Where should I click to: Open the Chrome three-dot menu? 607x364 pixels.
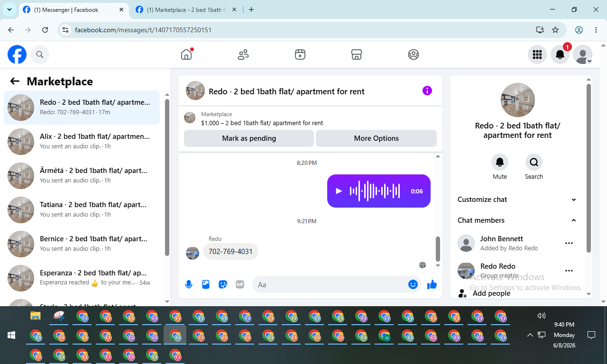(x=596, y=30)
